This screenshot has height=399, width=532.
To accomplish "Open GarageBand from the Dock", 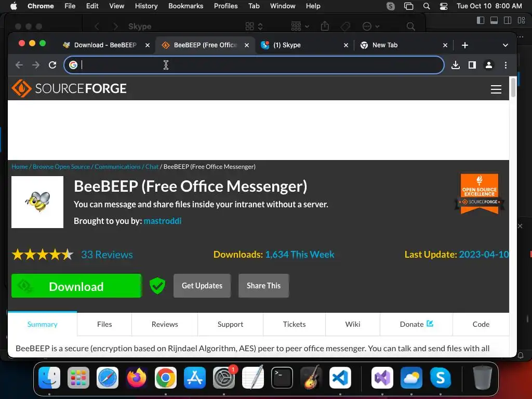I will [311, 378].
